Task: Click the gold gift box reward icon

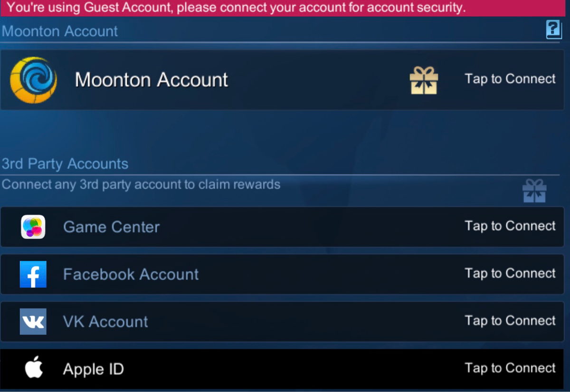Action: coord(424,80)
